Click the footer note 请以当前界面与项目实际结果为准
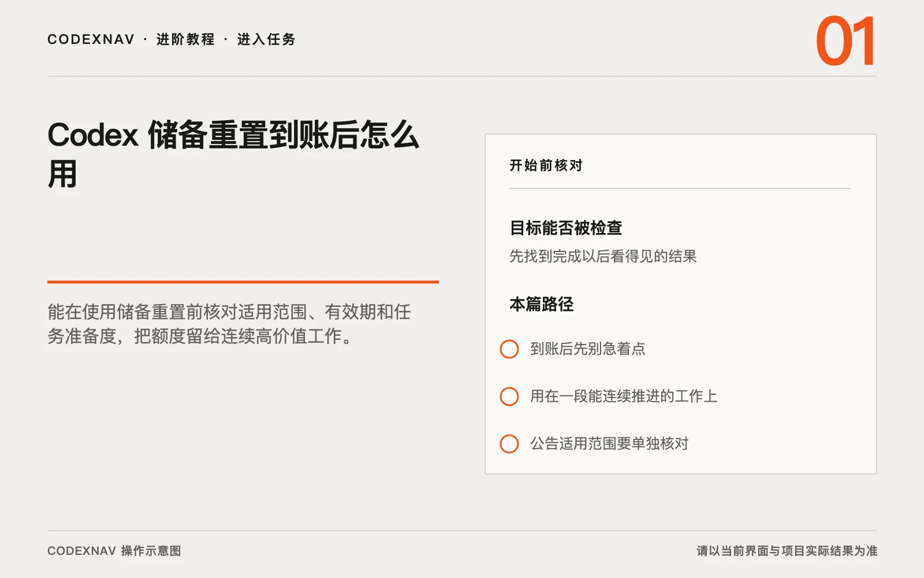This screenshot has width=924, height=578. point(787,551)
